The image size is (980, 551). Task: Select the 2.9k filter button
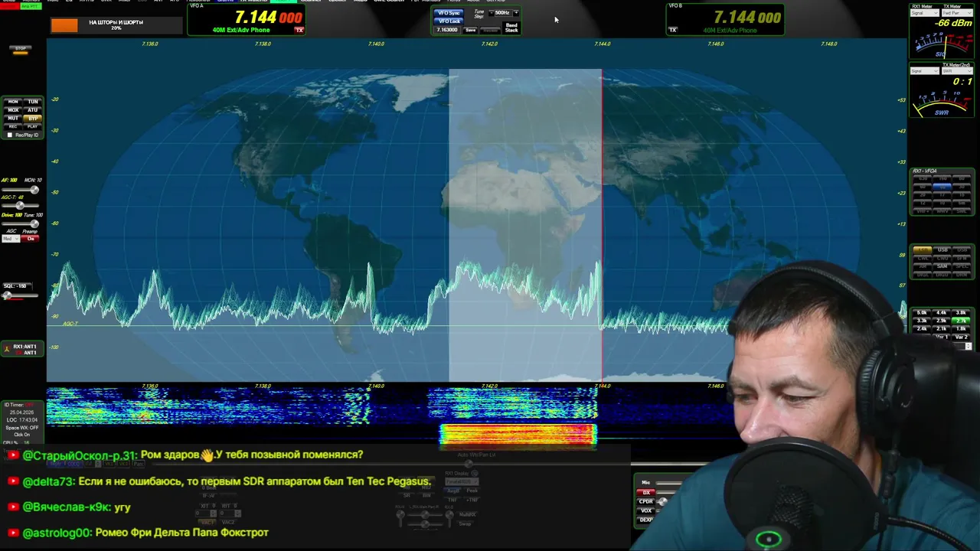tap(942, 321)
